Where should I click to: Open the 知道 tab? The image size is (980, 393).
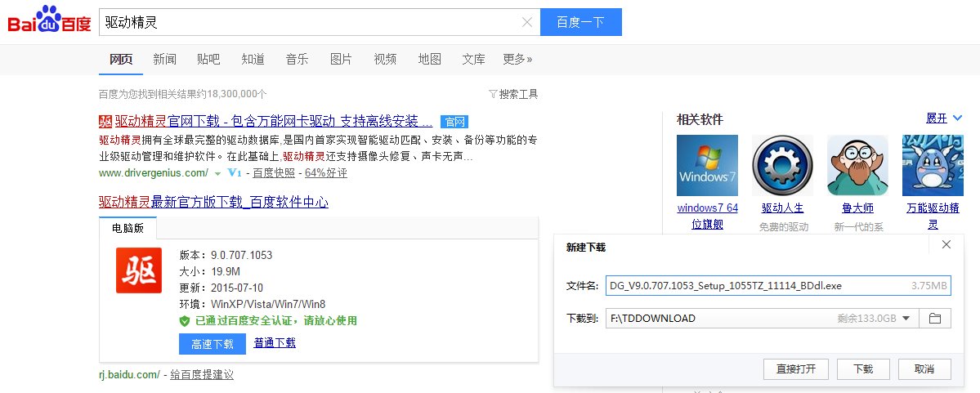253,60
